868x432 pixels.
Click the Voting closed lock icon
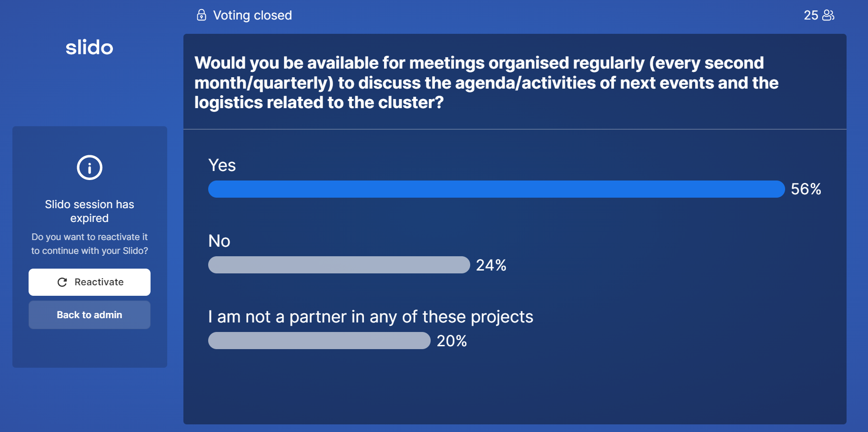[202, 15]
